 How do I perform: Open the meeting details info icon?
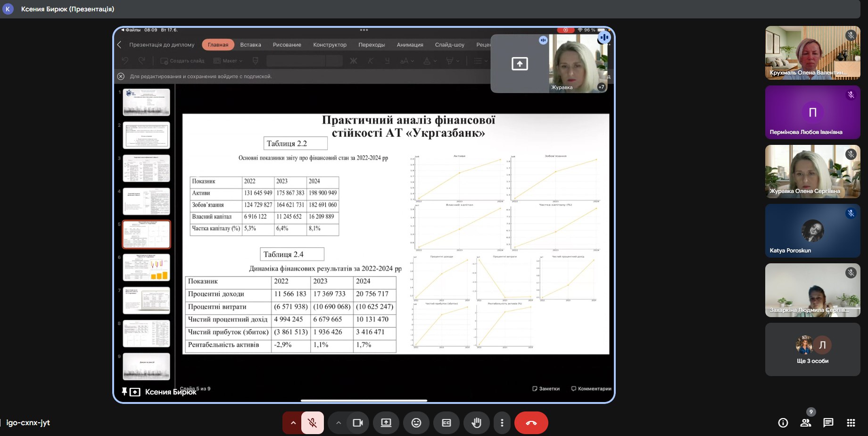(x=783, y=423)
